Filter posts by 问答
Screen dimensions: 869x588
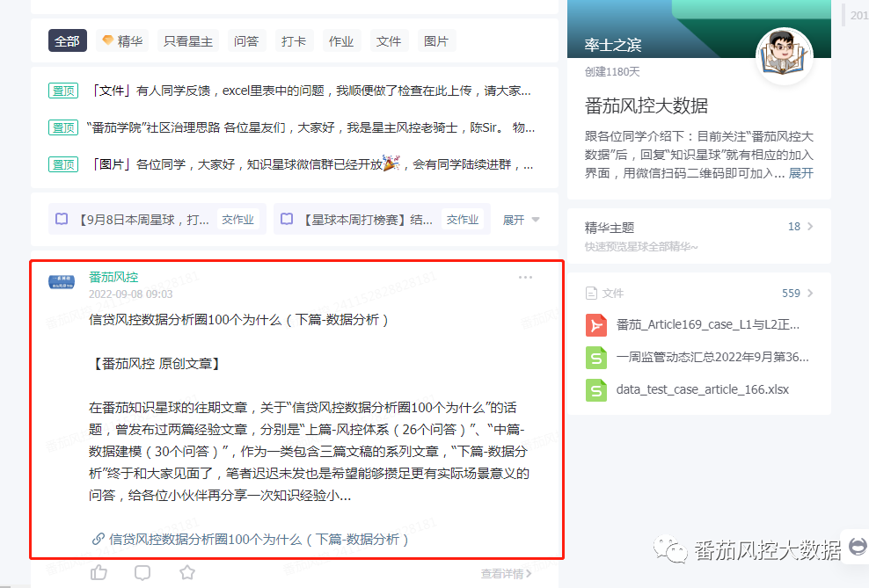point(246,40)
